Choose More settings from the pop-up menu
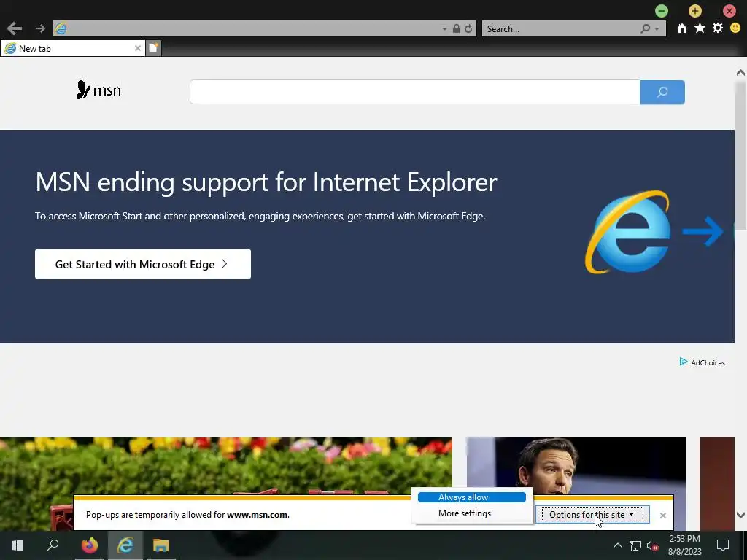Screen dimensions: 747x560 [x=472, y=513]
